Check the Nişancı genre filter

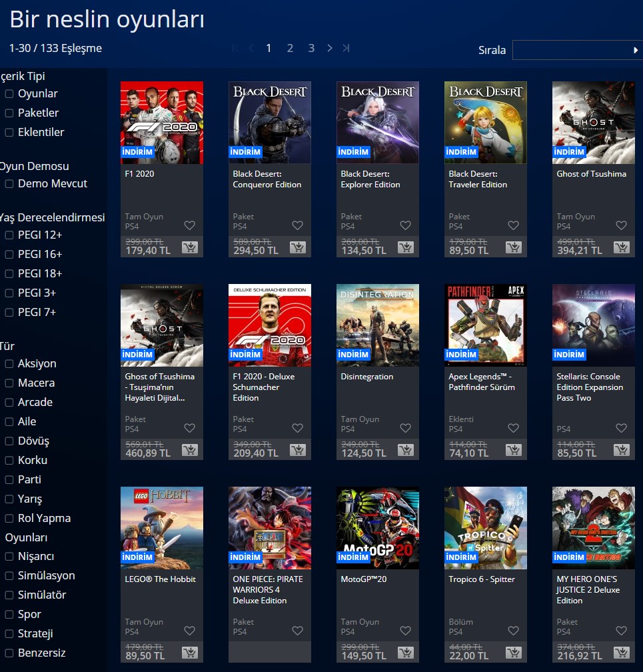[9, 557]
